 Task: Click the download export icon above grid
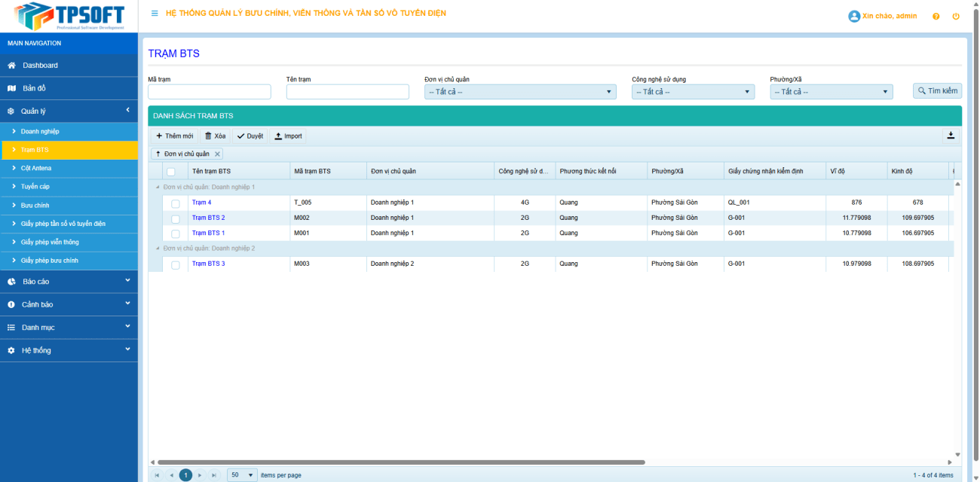pyautogui.click(x=951, y=136)
